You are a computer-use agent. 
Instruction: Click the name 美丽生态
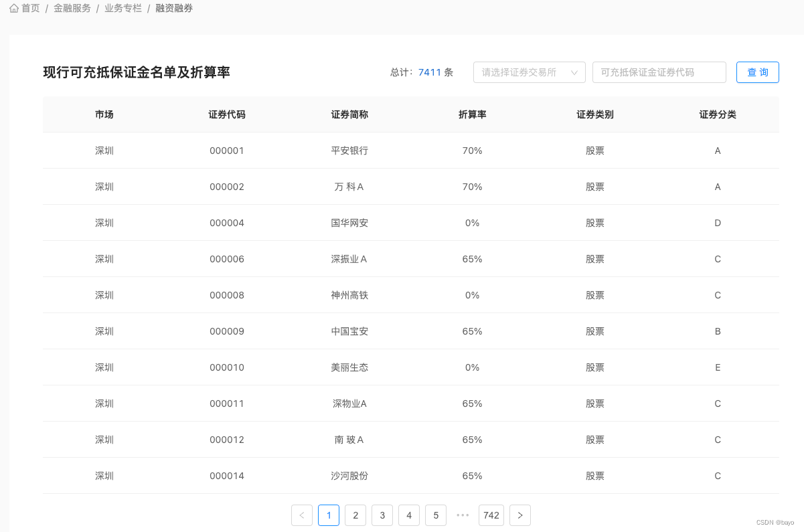tap(349, 367)
